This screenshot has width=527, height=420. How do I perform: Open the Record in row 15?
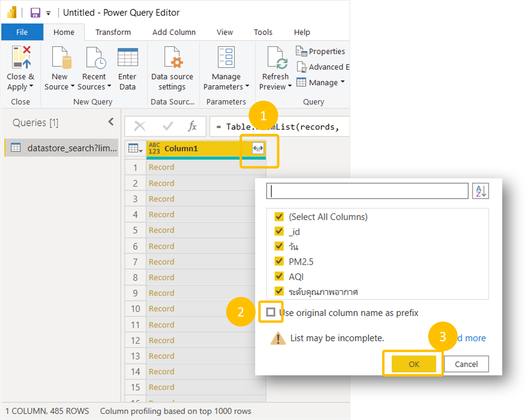point(162,387)
